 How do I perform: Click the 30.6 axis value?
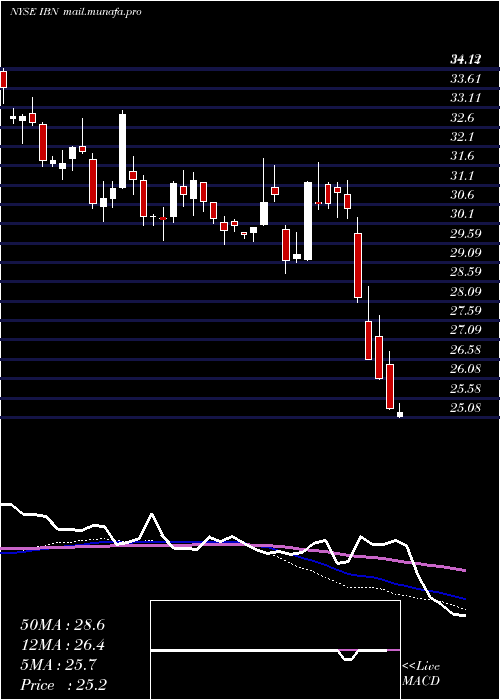[462, 195]
